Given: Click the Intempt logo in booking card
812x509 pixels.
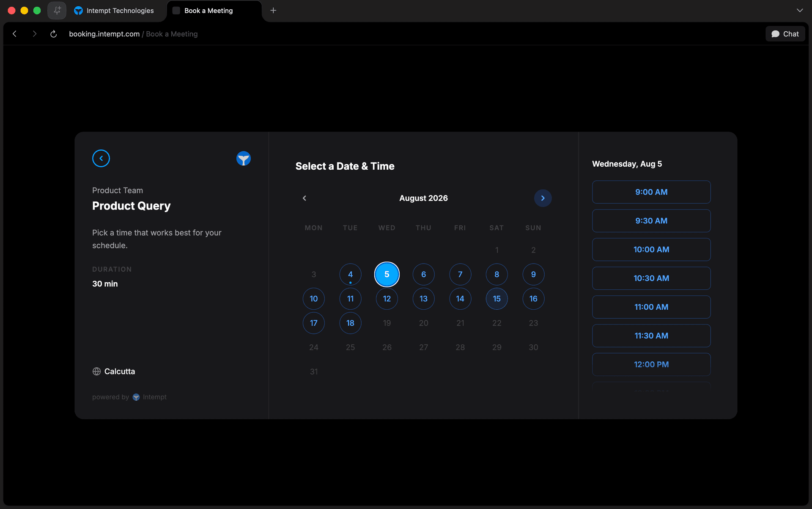Looking at the screenshot, I should pyautogui.click(x=244, y=158).
